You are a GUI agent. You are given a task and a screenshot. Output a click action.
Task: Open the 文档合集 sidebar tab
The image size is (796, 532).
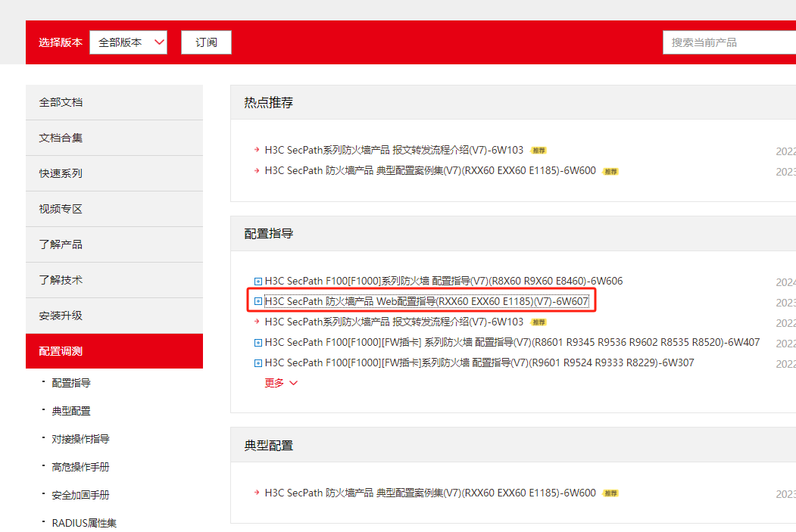114,138
